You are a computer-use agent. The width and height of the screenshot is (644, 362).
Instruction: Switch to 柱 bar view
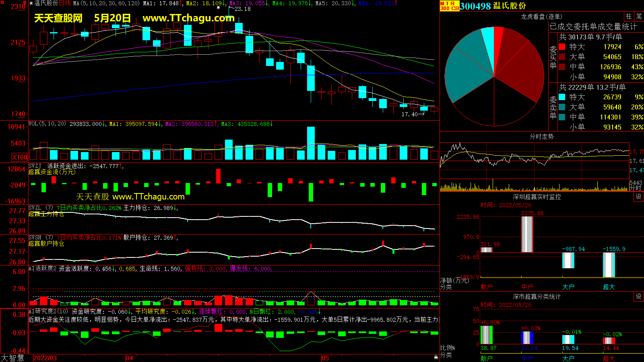click(629, 16)
